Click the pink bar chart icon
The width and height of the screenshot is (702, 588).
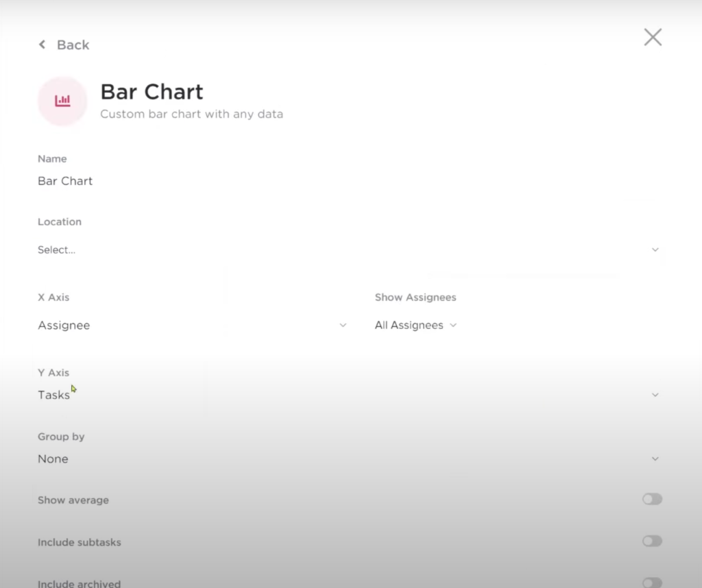[x=62, y=101]
